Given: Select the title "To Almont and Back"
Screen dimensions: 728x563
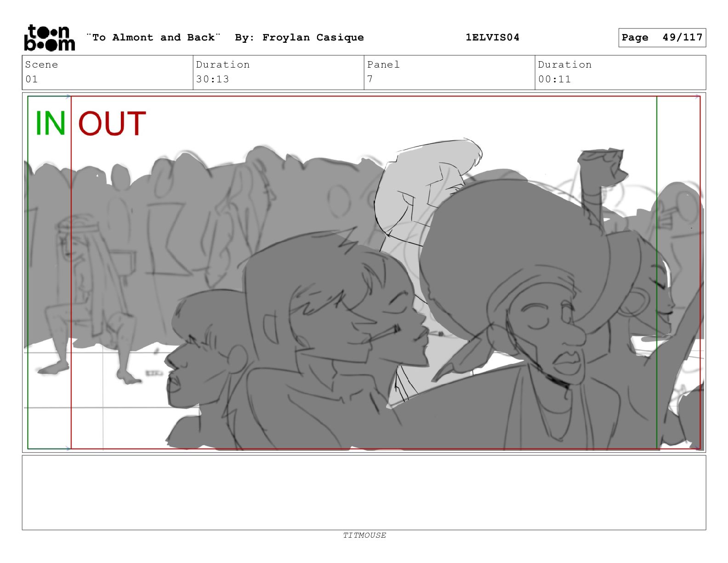Looking at the screenshot, I should click(x=154, y=37).
